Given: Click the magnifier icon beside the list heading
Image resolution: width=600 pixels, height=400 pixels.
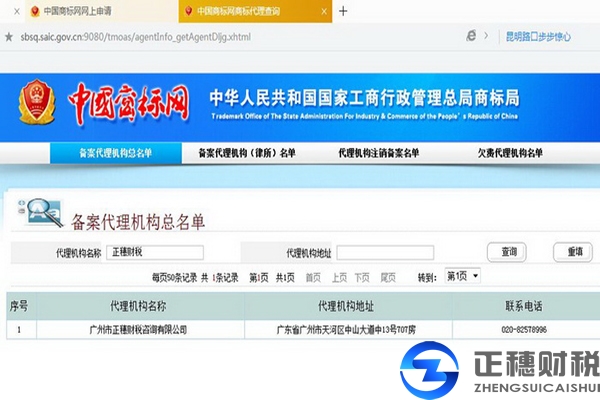Looking at the screenshot, I should point(41,212).
